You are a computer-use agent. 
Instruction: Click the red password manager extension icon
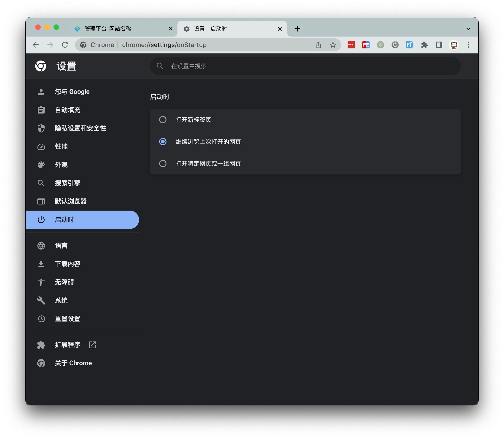[351, 45]
